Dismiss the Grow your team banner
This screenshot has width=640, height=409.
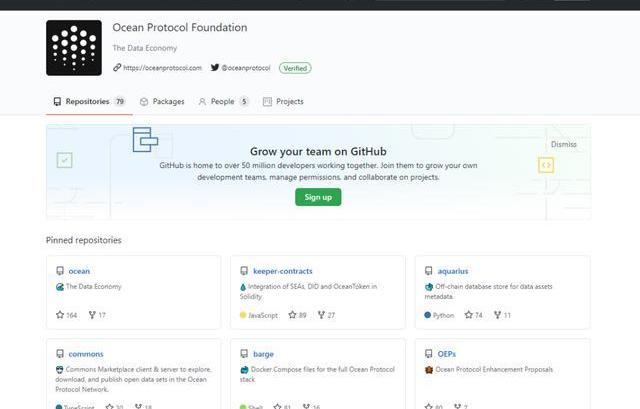[x=563, y=144]
